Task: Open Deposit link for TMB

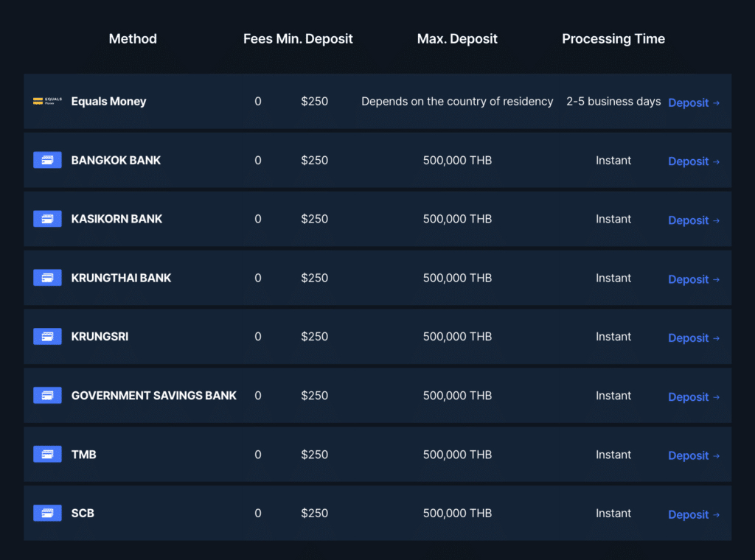Action: [694, 455]
